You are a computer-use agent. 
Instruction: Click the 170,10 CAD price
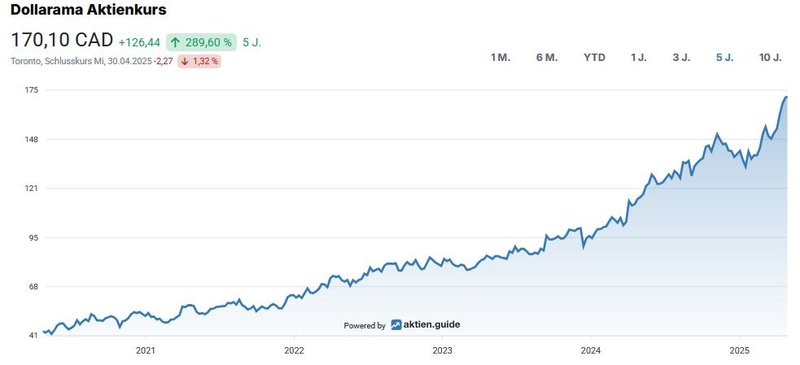point(62,40)
